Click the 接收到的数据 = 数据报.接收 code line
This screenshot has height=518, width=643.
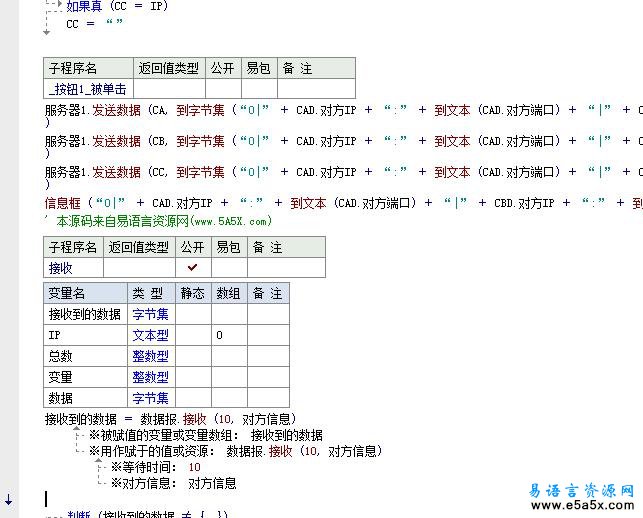[x=170, y=419]
